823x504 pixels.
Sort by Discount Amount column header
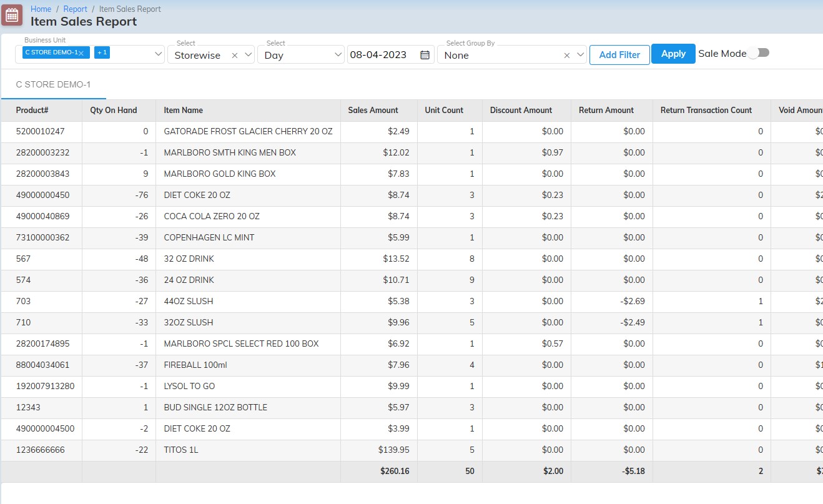(x=521, y=110)
